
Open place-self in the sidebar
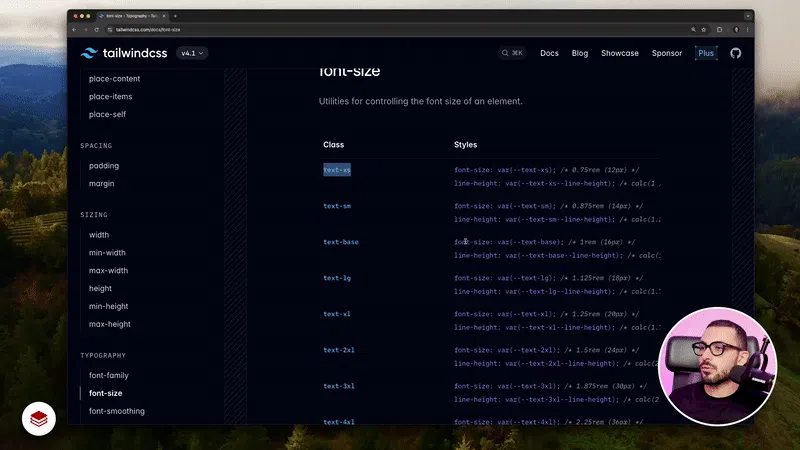pos(107,114)
